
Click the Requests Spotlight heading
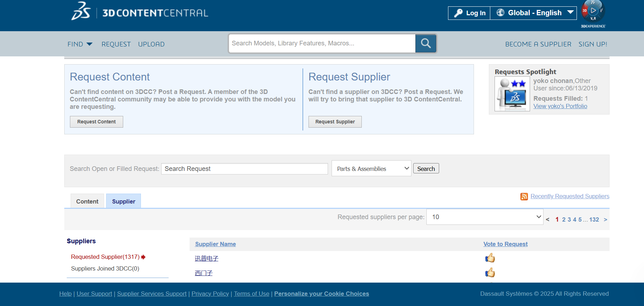tap(525, 72)
